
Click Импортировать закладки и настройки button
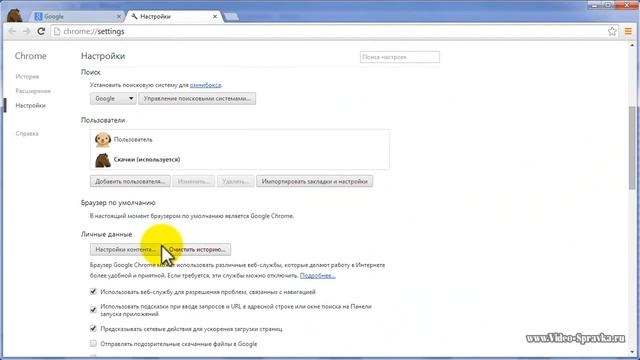pos(314,182)
